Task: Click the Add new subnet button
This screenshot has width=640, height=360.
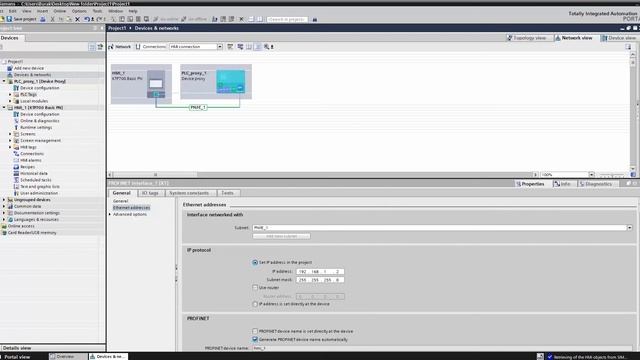Action: pos(281,236)
